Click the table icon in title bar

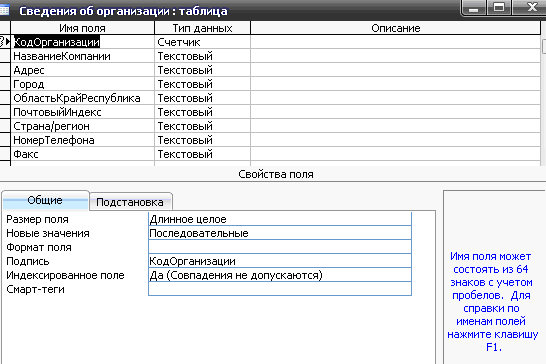pos(4,10)
